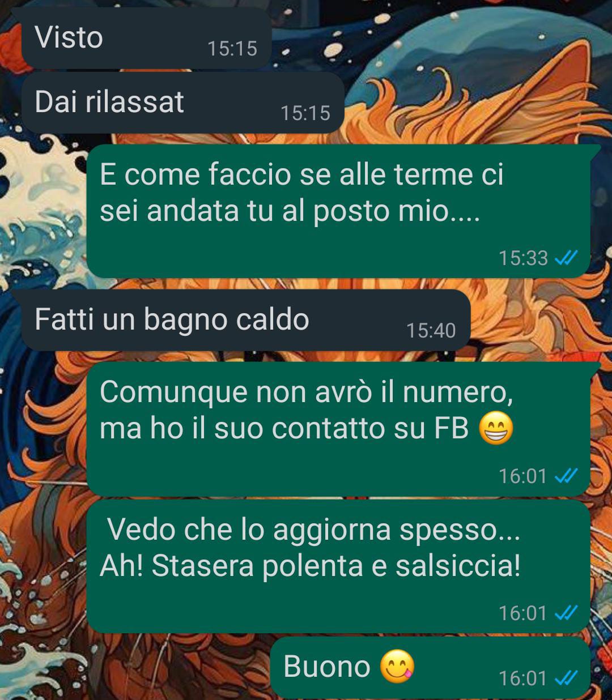
Task: Click the 15:40 timestamp on received message
Action: [431, 331]
